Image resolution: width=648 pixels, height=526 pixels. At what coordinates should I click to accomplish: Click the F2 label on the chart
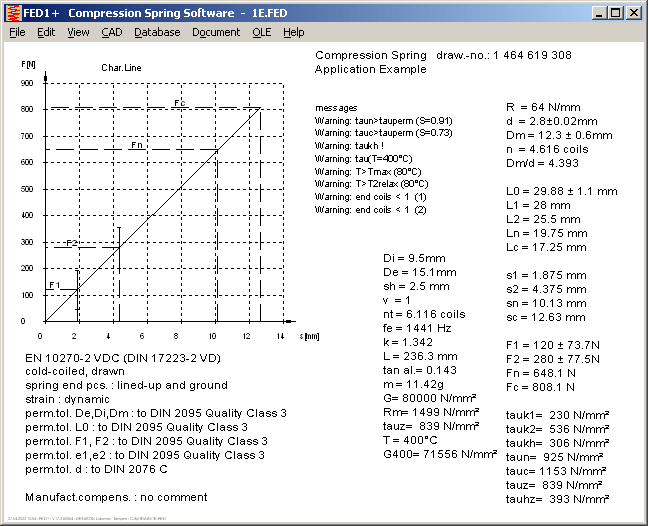pos(71,243)
